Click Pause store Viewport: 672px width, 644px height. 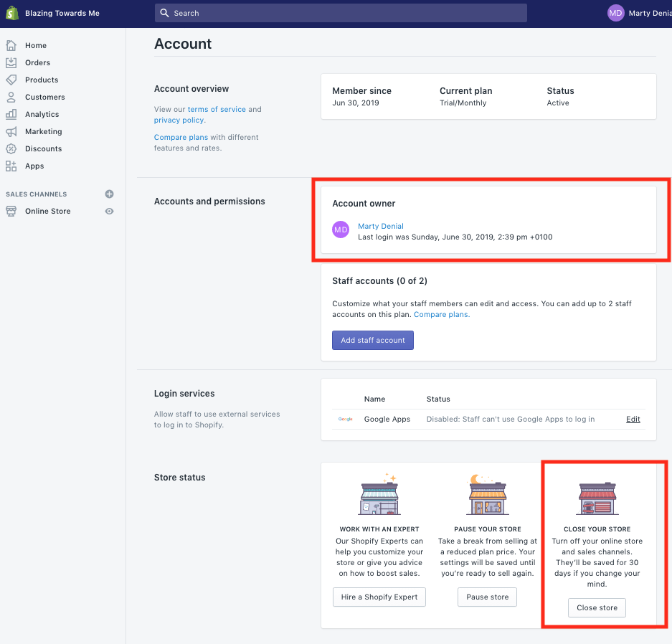tap(487, 597)
